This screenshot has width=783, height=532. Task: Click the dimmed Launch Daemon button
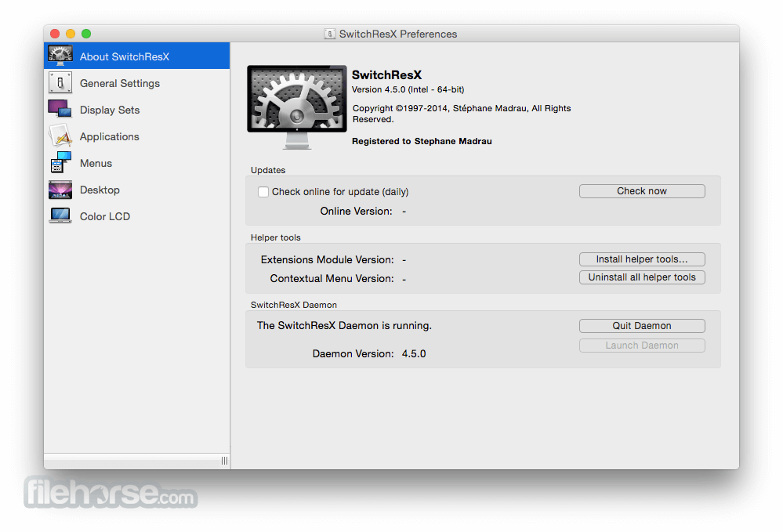pyautogui.click(x=642, y=346)
